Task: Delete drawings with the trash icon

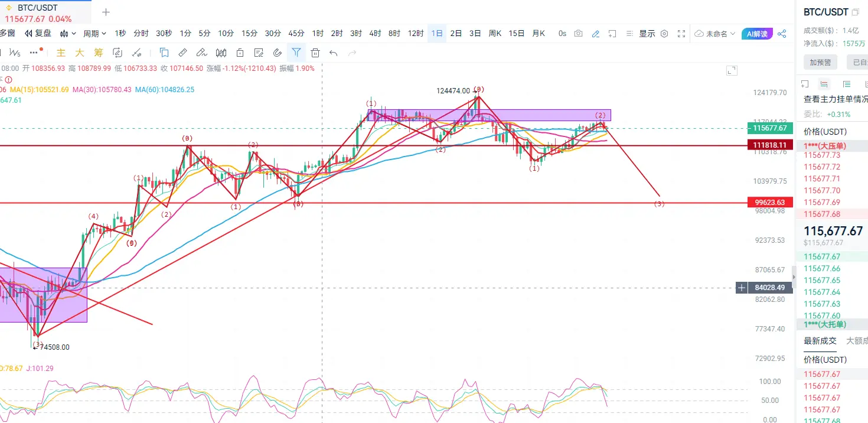Action: [315, 53]
